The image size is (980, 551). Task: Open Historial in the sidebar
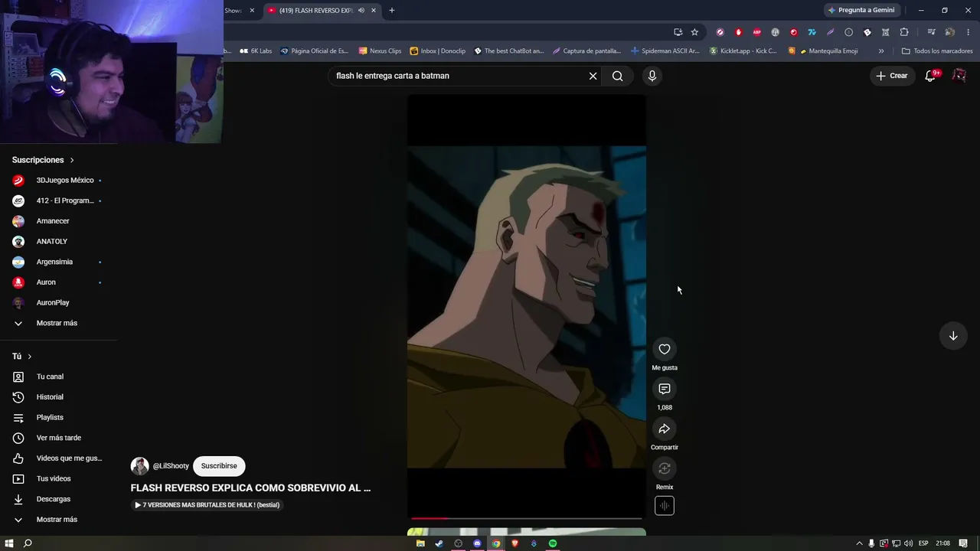click(58, 397)
